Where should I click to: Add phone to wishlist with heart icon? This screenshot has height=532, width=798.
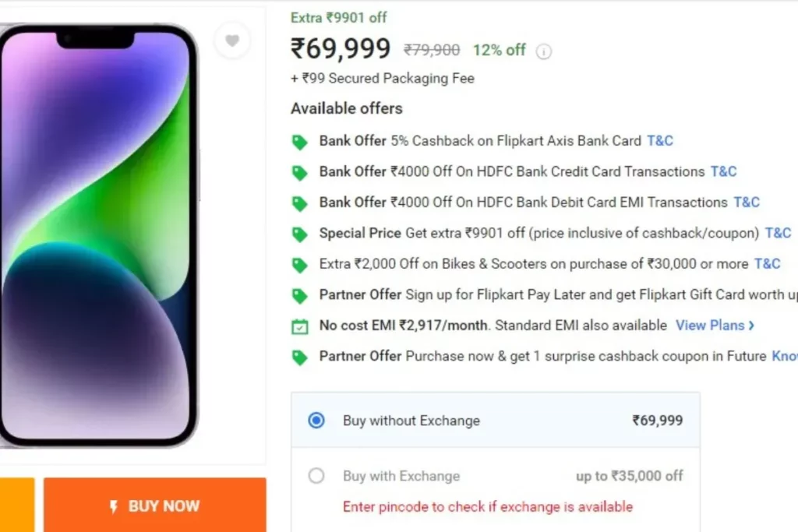[x=232, y=41]
